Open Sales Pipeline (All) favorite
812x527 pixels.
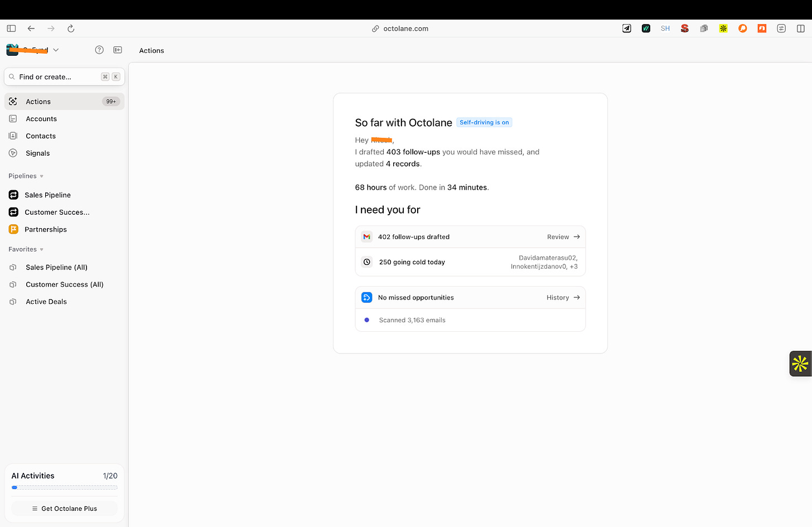pyautogui.click(x=65, y=268)
